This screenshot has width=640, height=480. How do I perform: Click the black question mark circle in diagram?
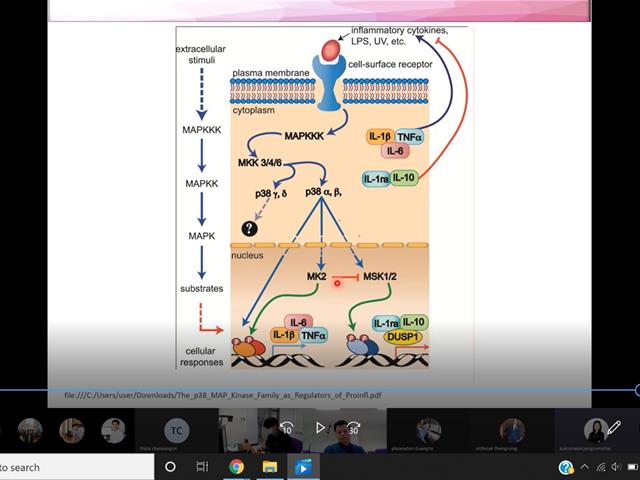point(249,229)
